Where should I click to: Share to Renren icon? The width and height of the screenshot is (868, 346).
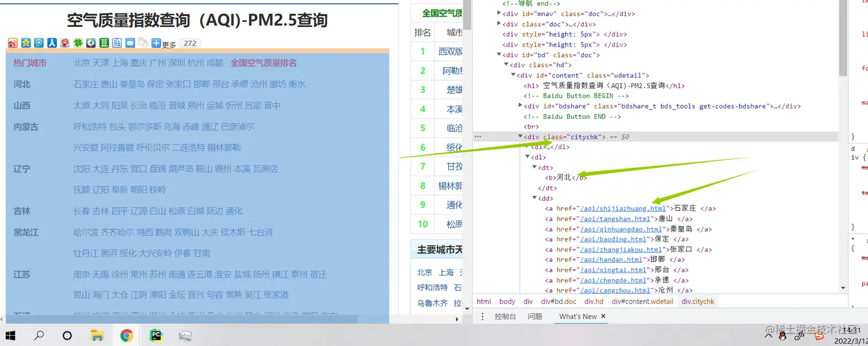coord(52,43)
